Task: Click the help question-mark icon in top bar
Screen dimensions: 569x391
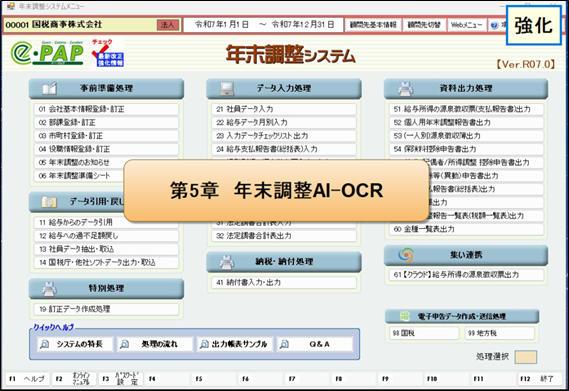Action: tap(494, 25)
